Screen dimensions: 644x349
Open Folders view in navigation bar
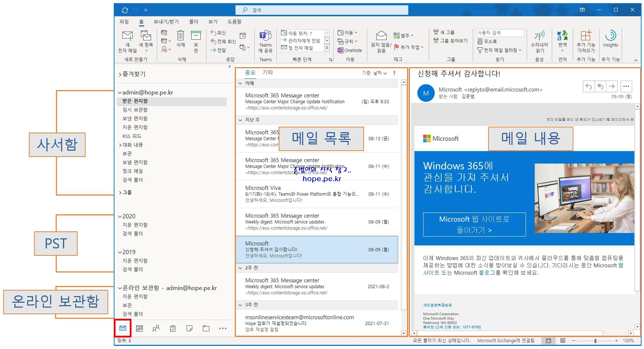[x=206, y=328]
